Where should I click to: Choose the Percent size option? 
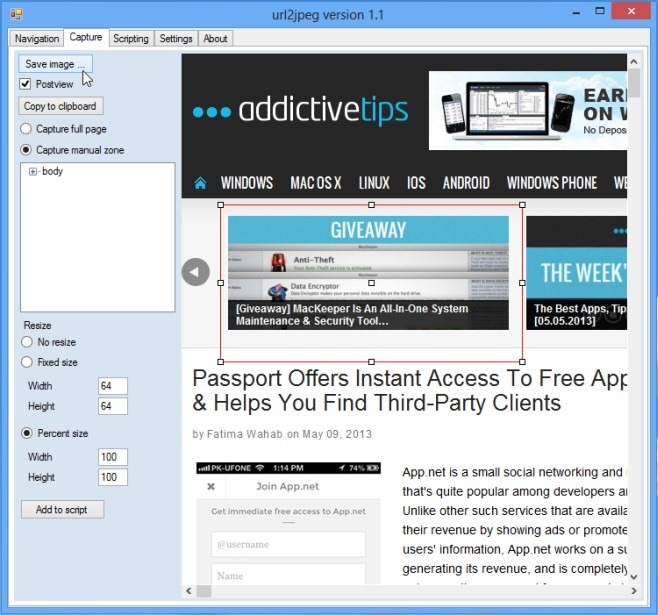(x=27, y=433)
